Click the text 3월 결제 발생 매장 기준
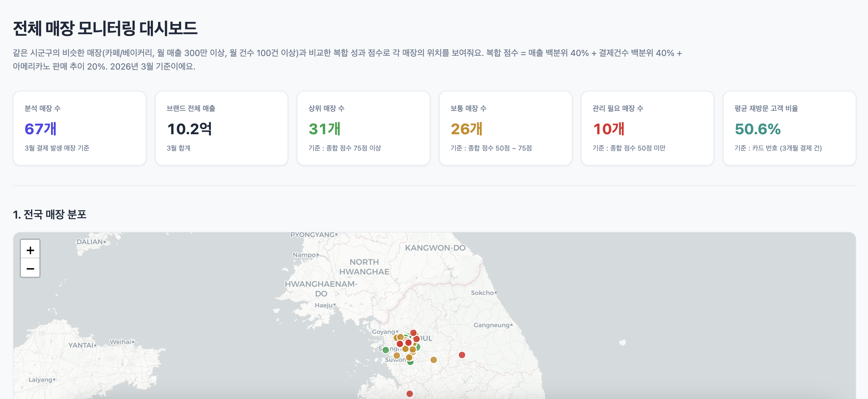 coord(57,148)
